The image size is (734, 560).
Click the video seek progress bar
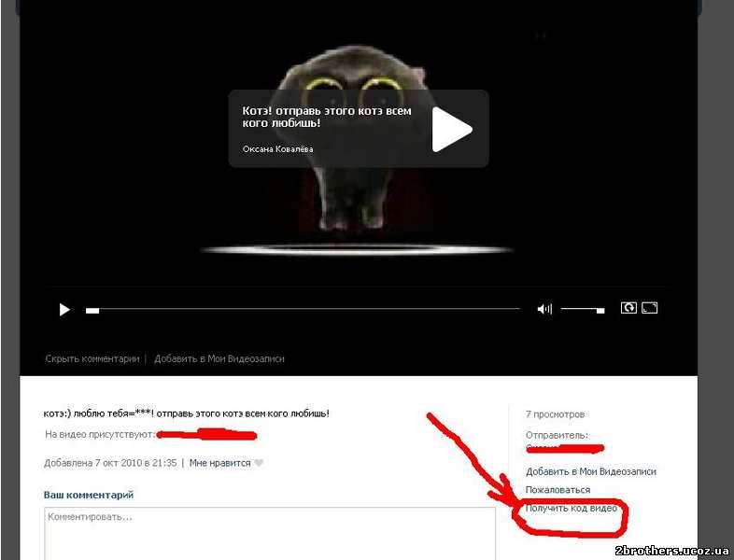coord(303,309)
